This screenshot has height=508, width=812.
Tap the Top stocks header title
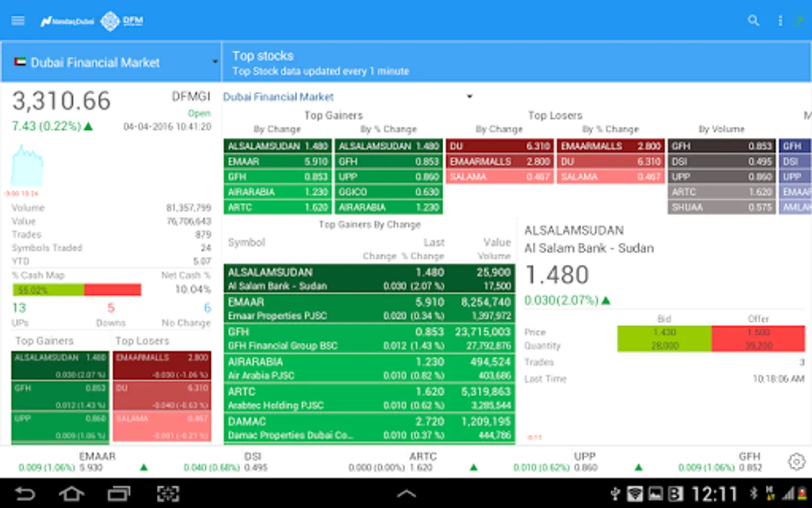click(263, 56)
